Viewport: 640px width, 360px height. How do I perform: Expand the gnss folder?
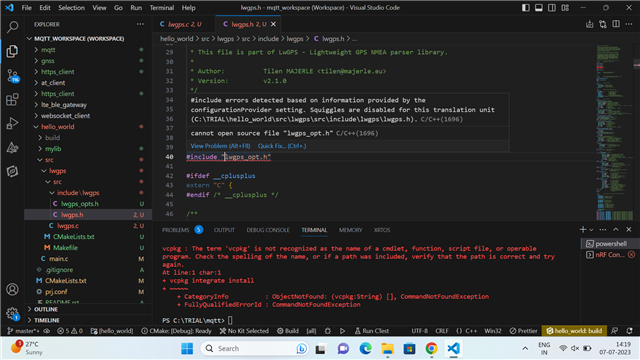pos(36,61)
